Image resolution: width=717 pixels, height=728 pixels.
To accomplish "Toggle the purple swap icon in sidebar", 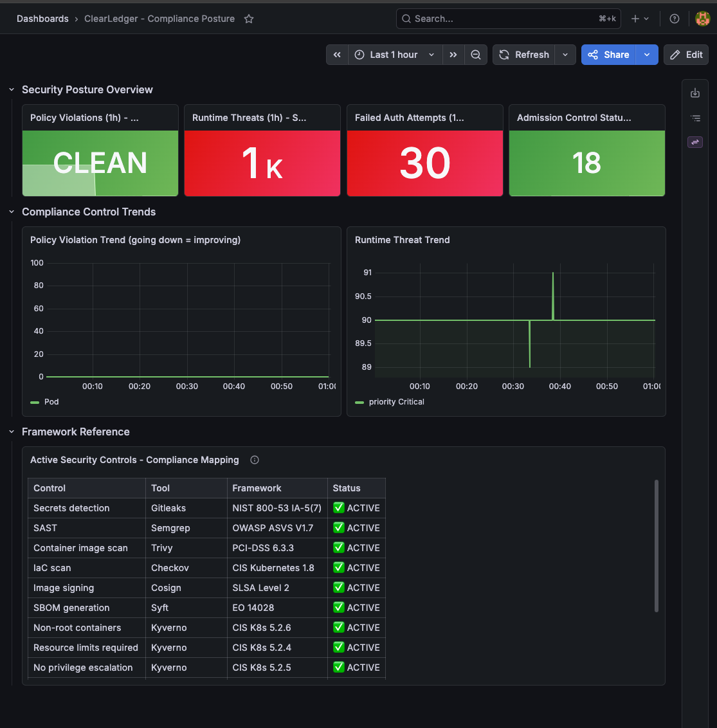I will click(x=695, y=142).
